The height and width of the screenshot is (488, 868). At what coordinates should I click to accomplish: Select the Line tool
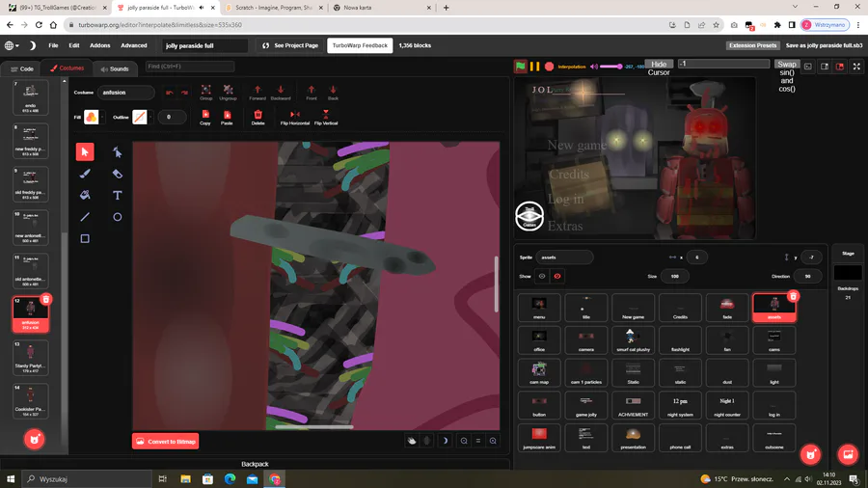85,217
